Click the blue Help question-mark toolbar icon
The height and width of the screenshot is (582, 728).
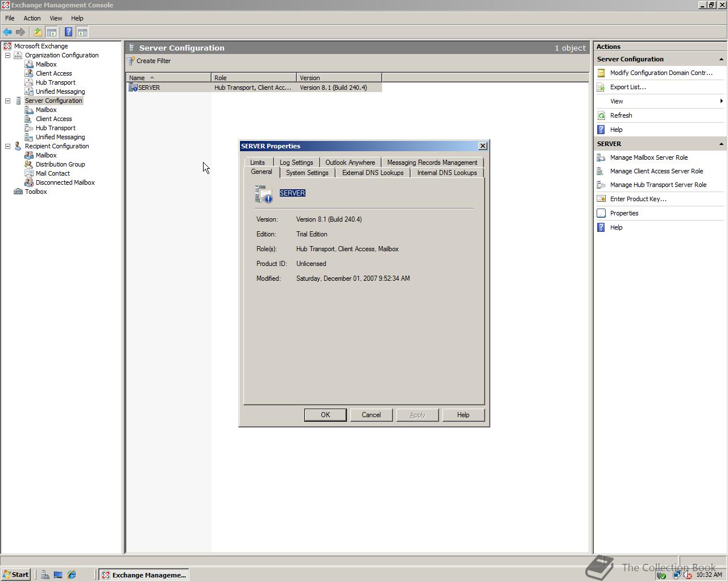[x=69, y=32]
